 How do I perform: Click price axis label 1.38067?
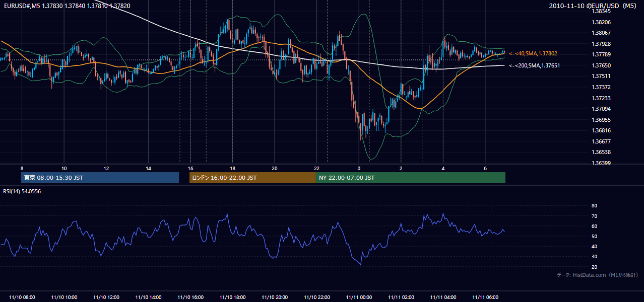pos(601,33)
